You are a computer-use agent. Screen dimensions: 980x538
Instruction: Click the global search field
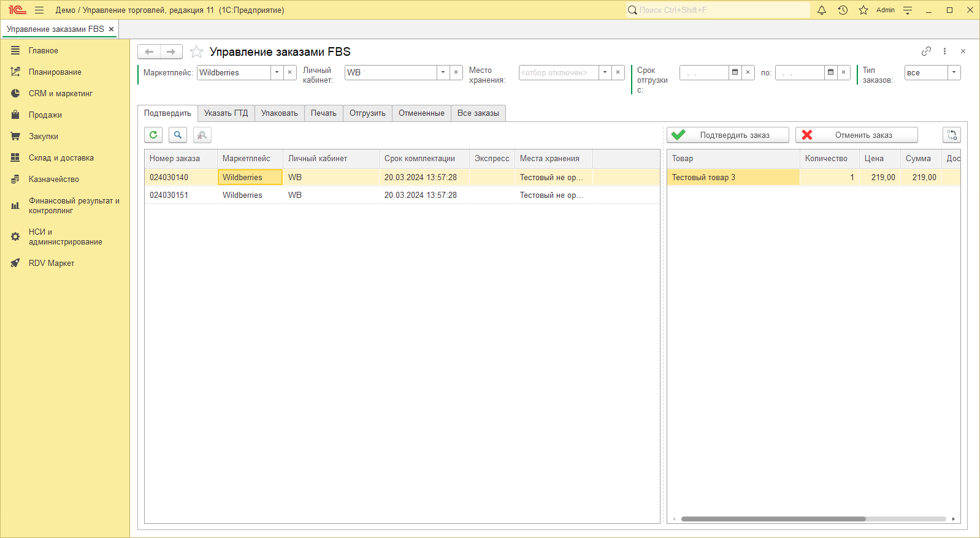[x=718, y=10]
